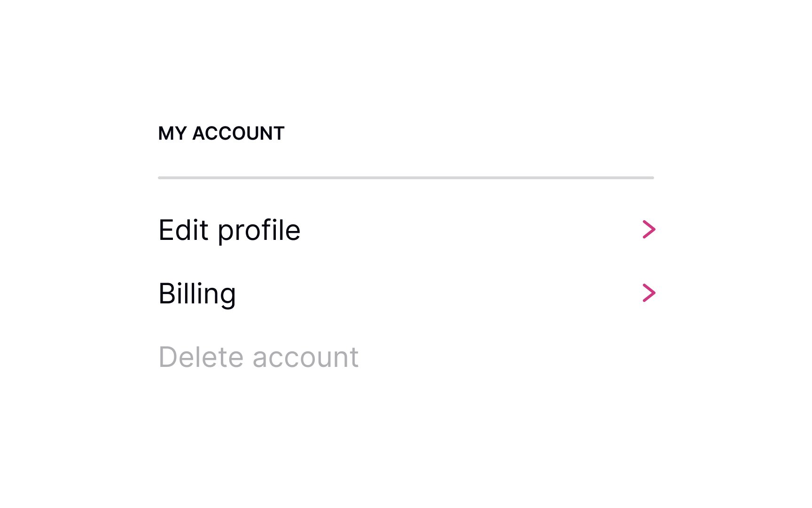Screen dimensions: 812x508
Task: Select the disabled Delete account entry
Action: (x=258, y=357)
